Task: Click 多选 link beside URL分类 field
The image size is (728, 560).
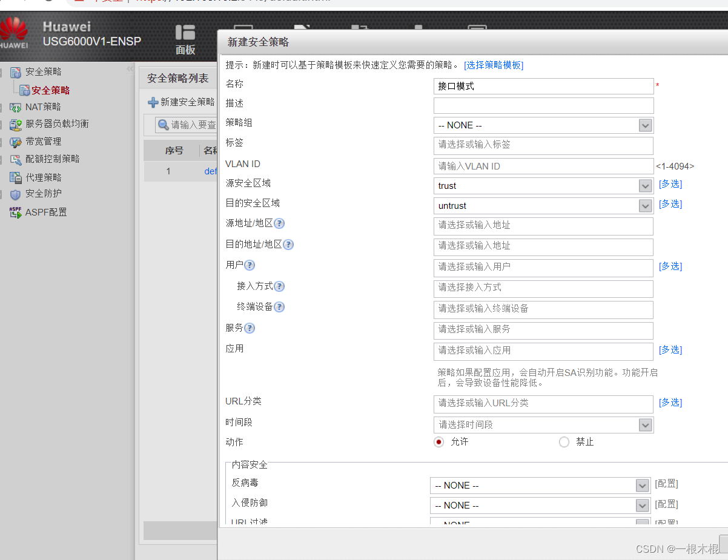Action: tap(670, 403)
